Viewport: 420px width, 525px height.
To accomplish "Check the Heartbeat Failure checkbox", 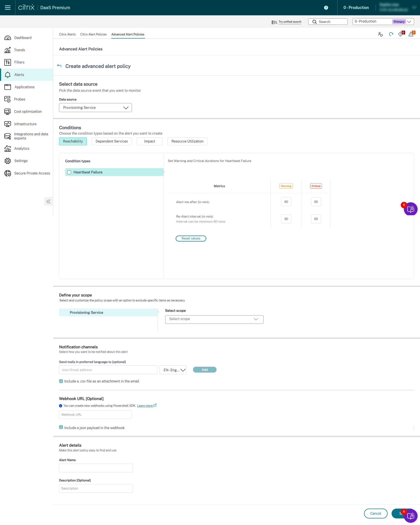I will (x=69, y=172).
